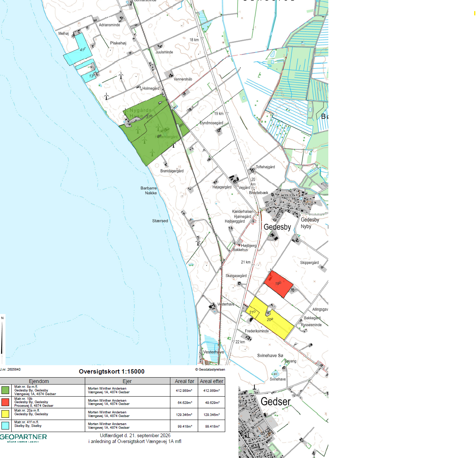Click the 'Skippergård' place label
This screenshot has height=458, width=476.
click(309, 262)
